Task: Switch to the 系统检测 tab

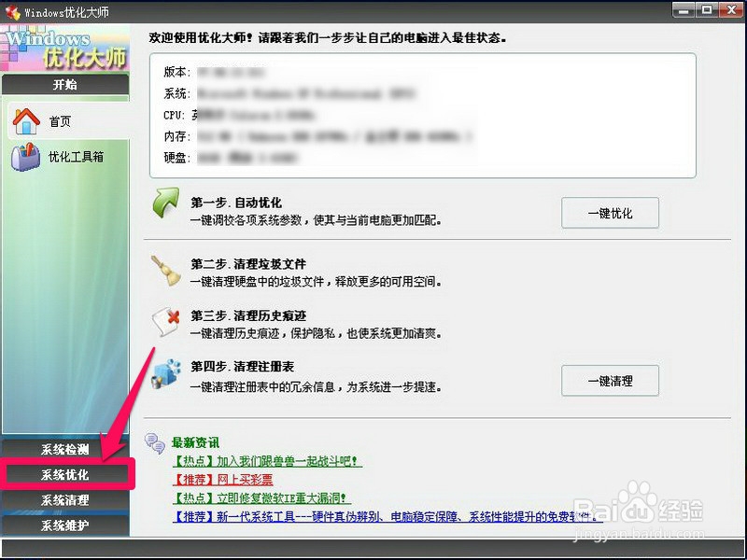Action: pyautogui.click(x=65, y=448)
